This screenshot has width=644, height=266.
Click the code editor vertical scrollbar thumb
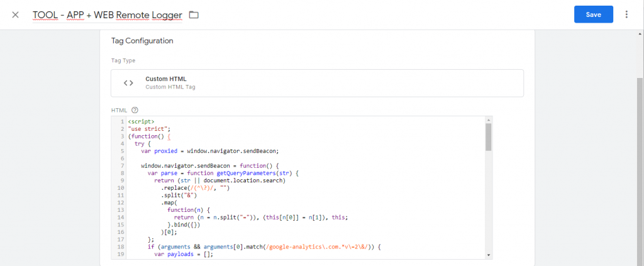[x=488, y=137]
